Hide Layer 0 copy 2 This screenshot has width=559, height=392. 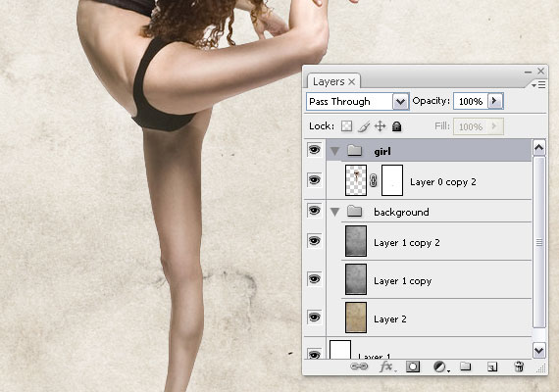[x=314, y=180]
